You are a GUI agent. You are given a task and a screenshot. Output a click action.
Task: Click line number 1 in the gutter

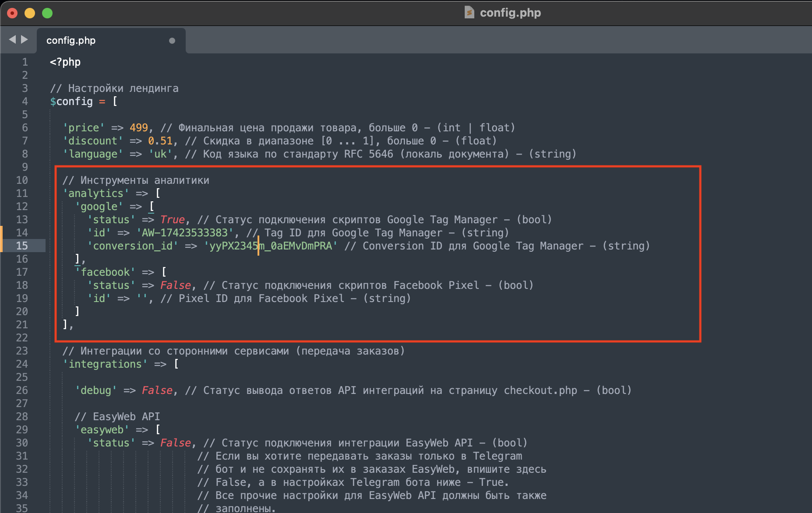pyautogui.click(x=25, y=62)
